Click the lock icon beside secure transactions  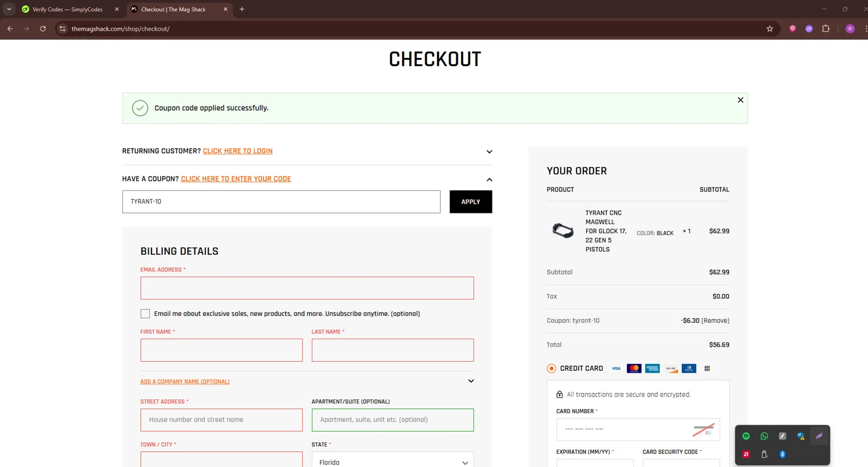click(560, 395)
